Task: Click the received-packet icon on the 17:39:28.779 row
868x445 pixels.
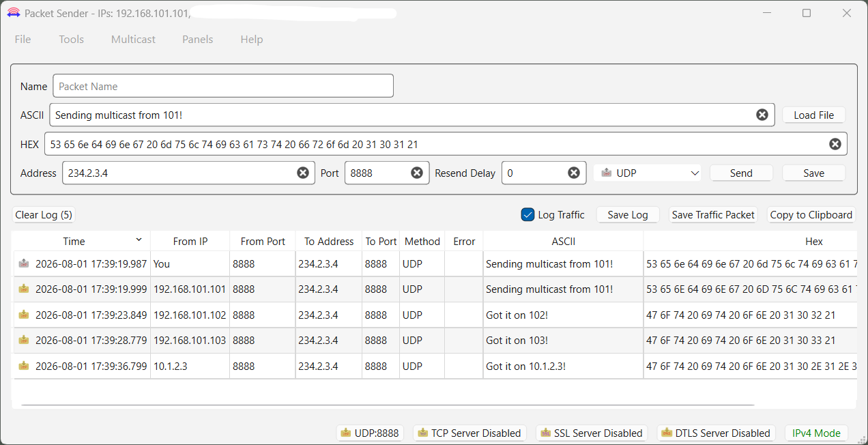Action: (24, 340)
